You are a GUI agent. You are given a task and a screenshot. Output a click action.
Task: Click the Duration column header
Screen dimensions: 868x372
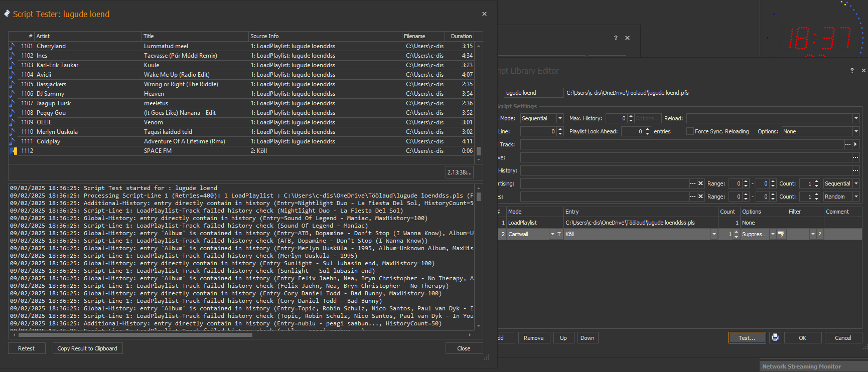coord(461,36)
